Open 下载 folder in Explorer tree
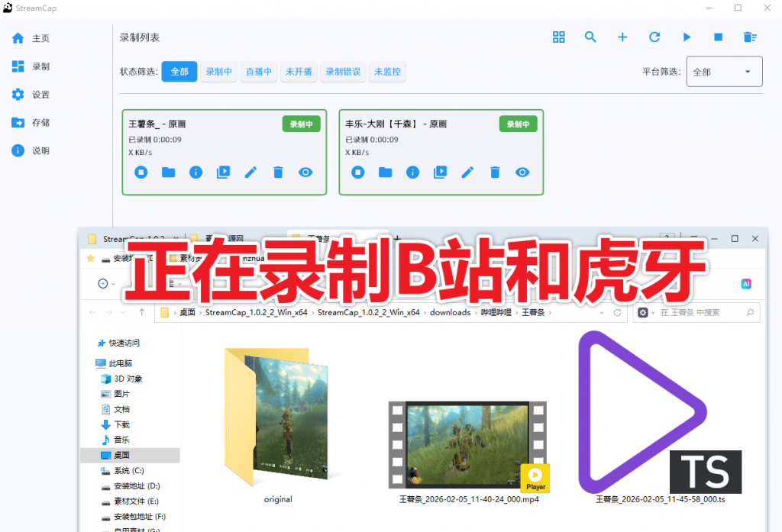The height and width of the screenshot is (532, 782). [x=116, y=425]
